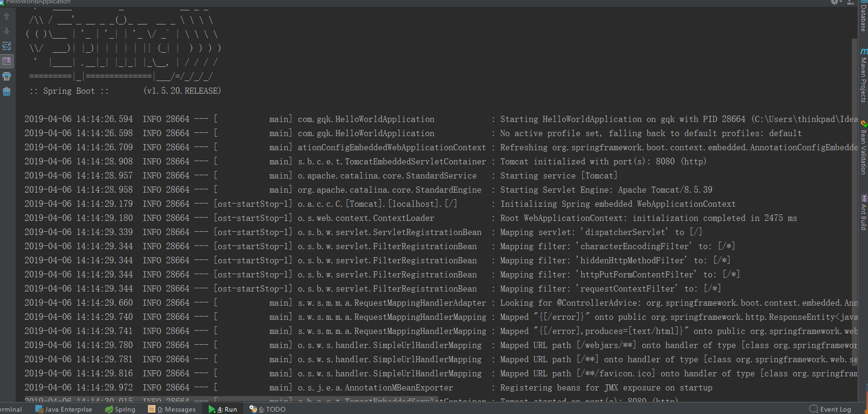
Task: Click "Mapping filter: 'requestContextFilter'" log line
Action: [610, 289]
